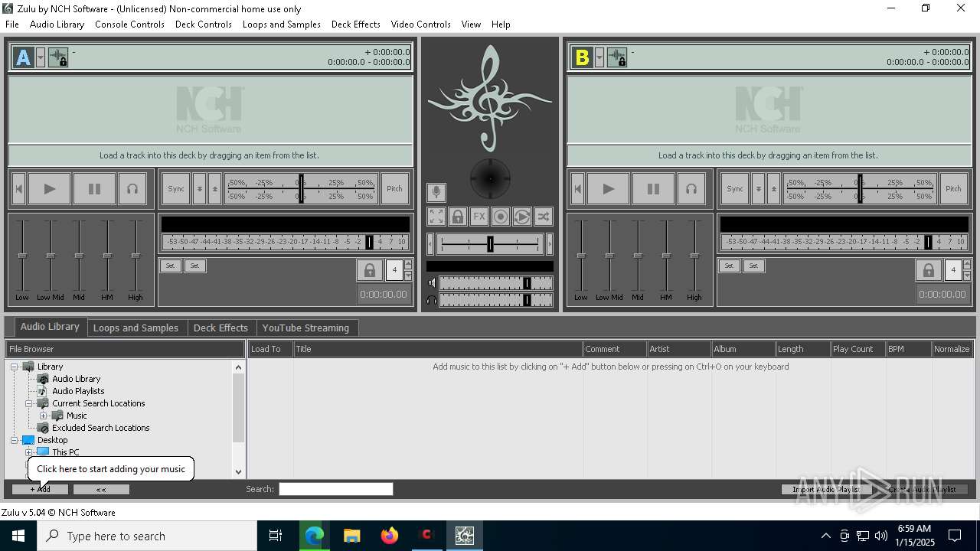Pause Deck B playback
Viewport: 980px width, 551px height.
[653, 189]
